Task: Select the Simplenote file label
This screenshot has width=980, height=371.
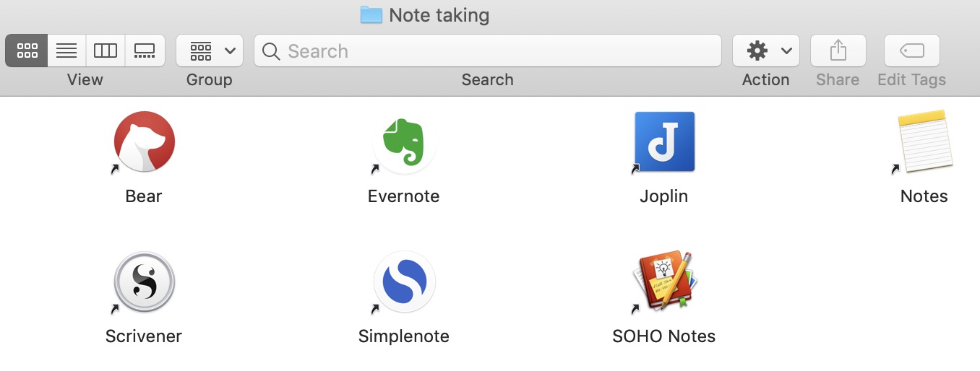Action: (404, 336)
